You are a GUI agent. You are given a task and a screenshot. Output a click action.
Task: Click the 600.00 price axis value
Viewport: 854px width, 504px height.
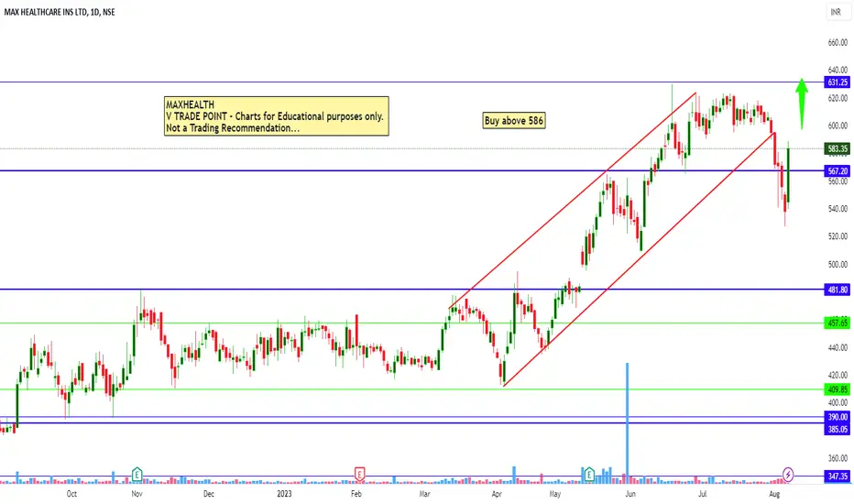(x=838, y=126)
